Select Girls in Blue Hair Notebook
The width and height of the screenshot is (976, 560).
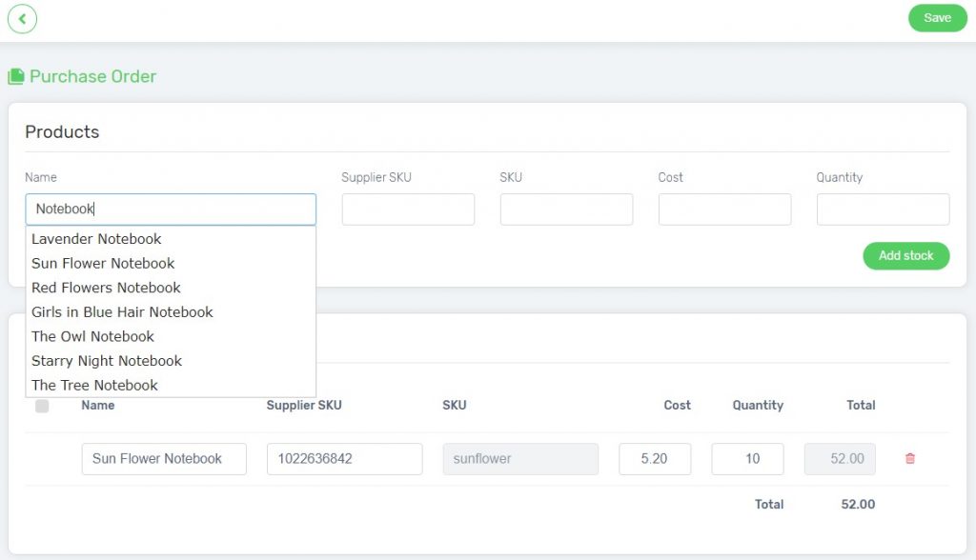[121, 311]
